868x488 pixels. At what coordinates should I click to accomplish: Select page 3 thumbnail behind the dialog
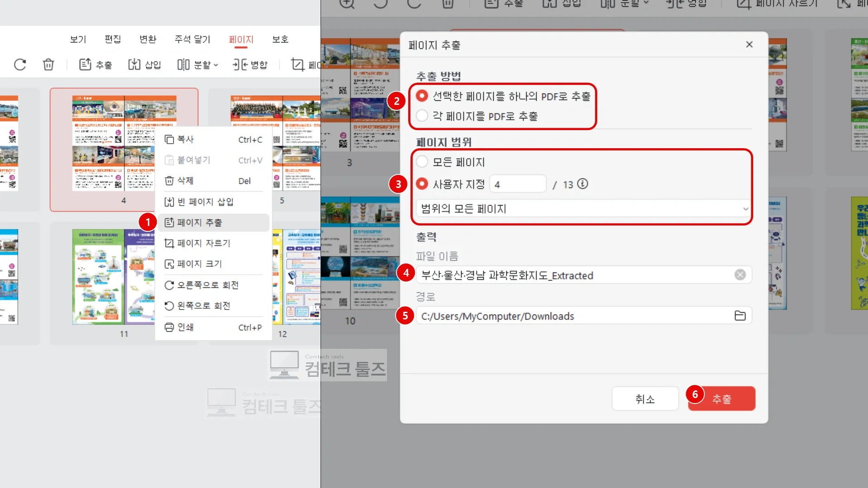click(x=361, y=95)
